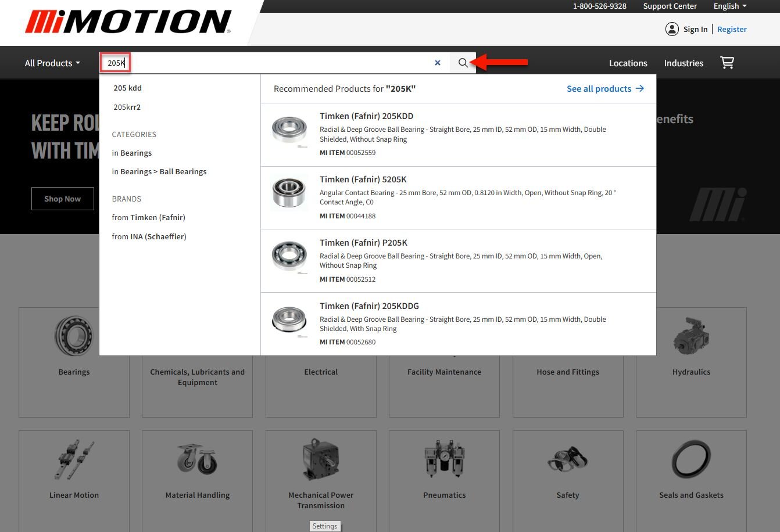
Task: Select the '205 kdd' search suggestion
Action: (128, 88)
